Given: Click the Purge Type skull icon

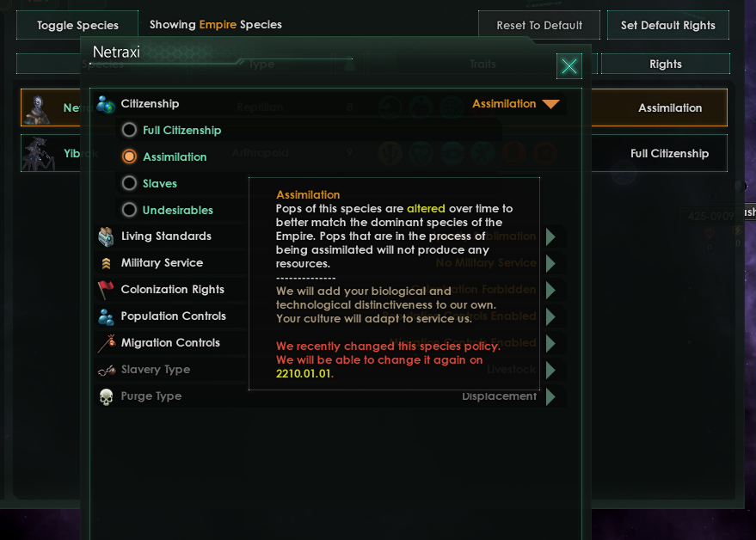Looking at the screenshot, I should point(106,396).
